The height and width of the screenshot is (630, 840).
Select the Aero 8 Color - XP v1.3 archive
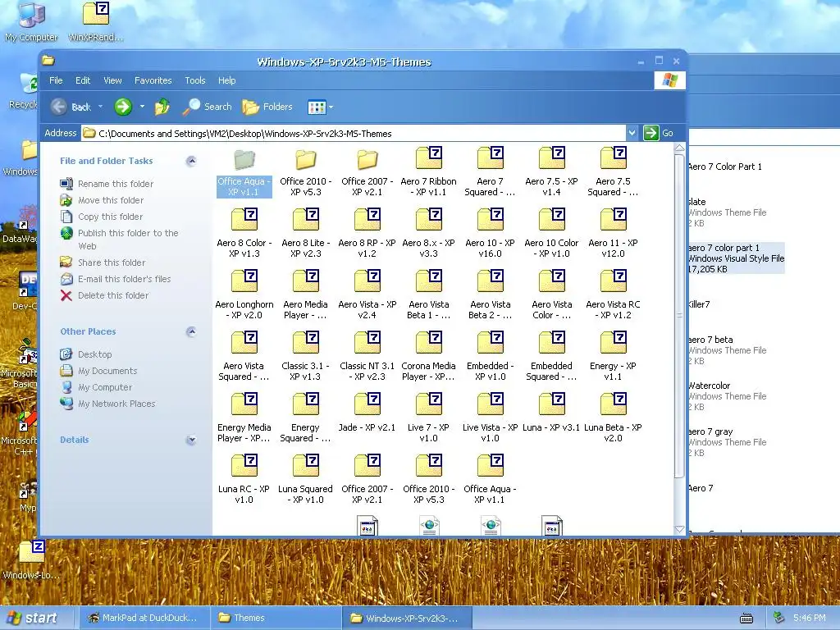coord(244,233)
